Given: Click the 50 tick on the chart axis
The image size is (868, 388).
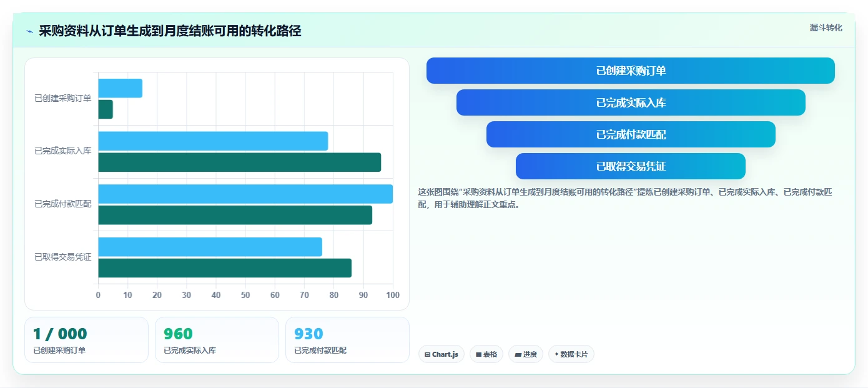Looking at the screenshot, I should 245,295.
